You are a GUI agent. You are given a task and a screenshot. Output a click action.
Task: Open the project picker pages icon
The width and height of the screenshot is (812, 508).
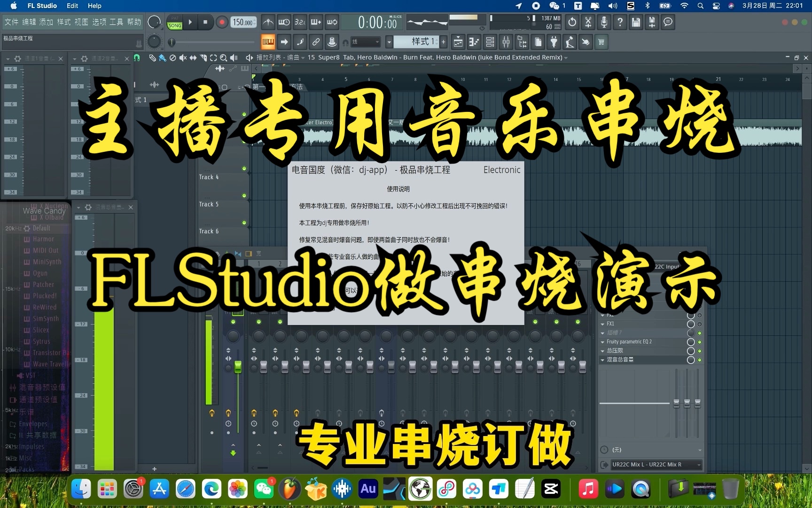(538, 42)
